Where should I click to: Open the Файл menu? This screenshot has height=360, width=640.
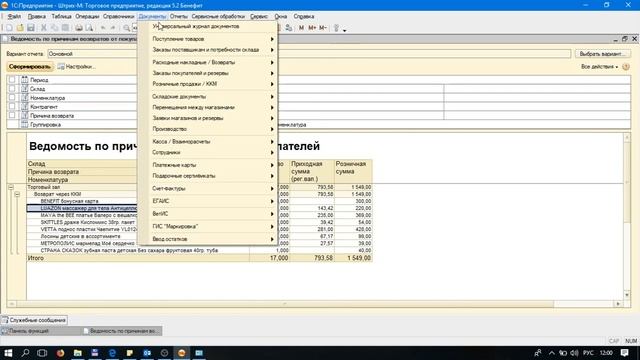[14, 16]
